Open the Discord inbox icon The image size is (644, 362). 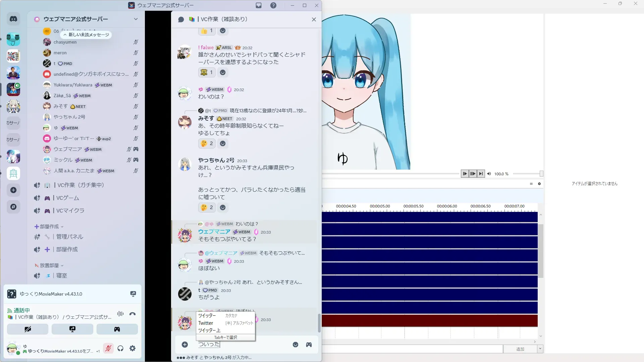(x=259, y=5)
